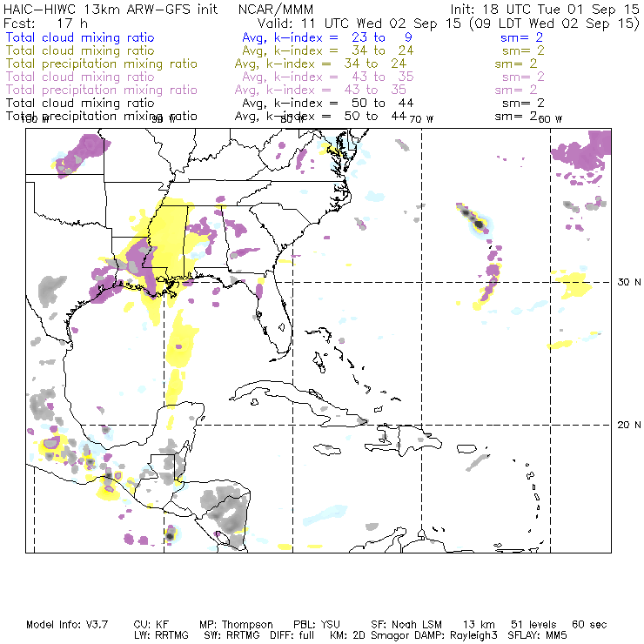This screenshot has width=644, height=644.
Task: Click the large yellow region over Mississippi
Action: click(x=169, y=238)
